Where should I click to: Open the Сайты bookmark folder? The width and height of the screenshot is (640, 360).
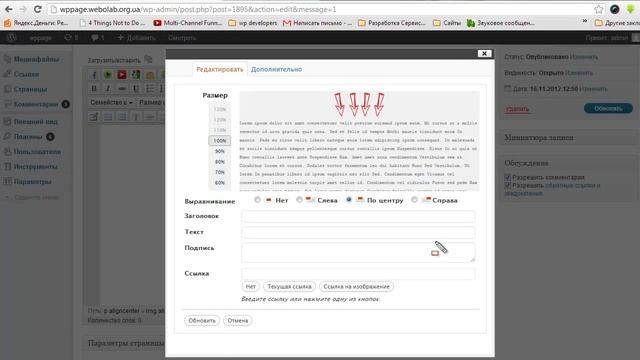tap(447, 23)
